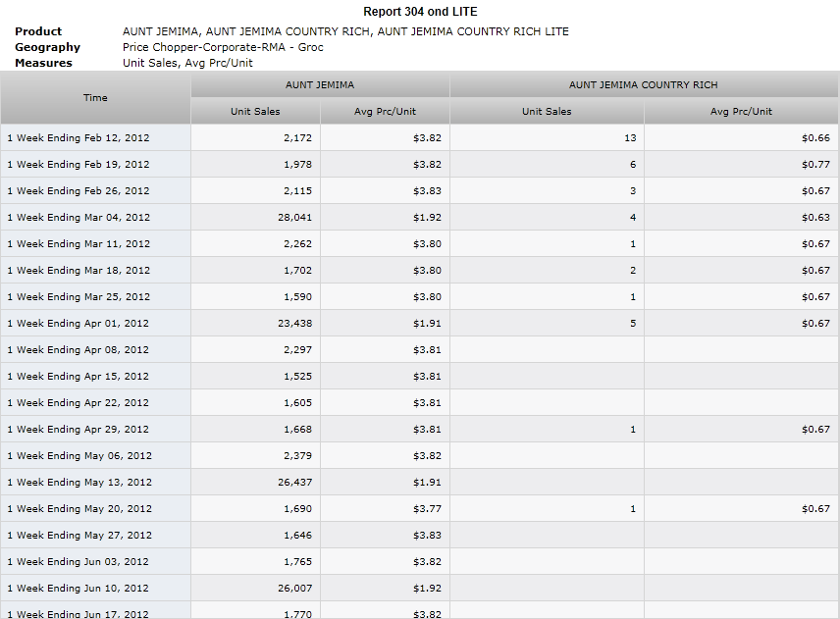Click Country Rich unit sales value 6
Image resolution: width=840 pixels, height=619 pixels.
pos(633,165)
